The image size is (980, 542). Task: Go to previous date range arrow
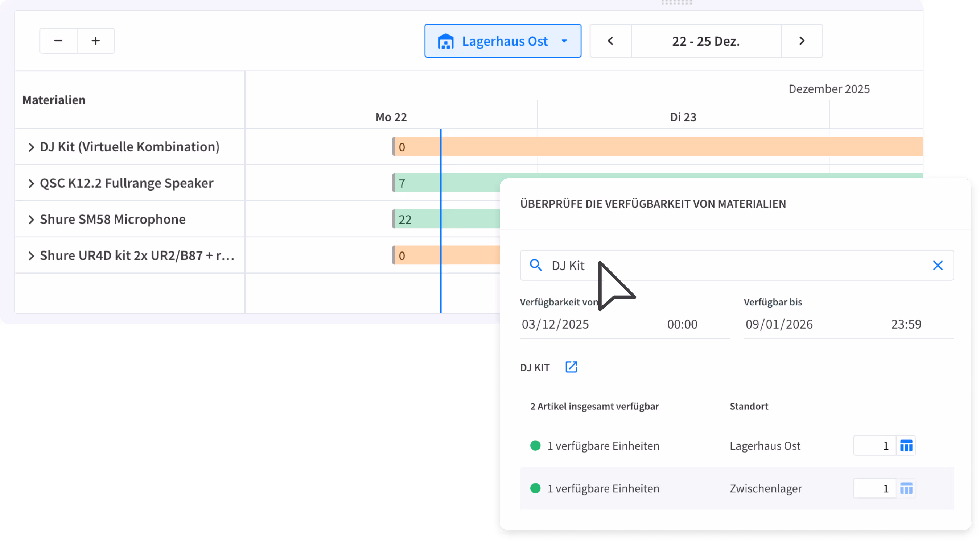(610, 41)
